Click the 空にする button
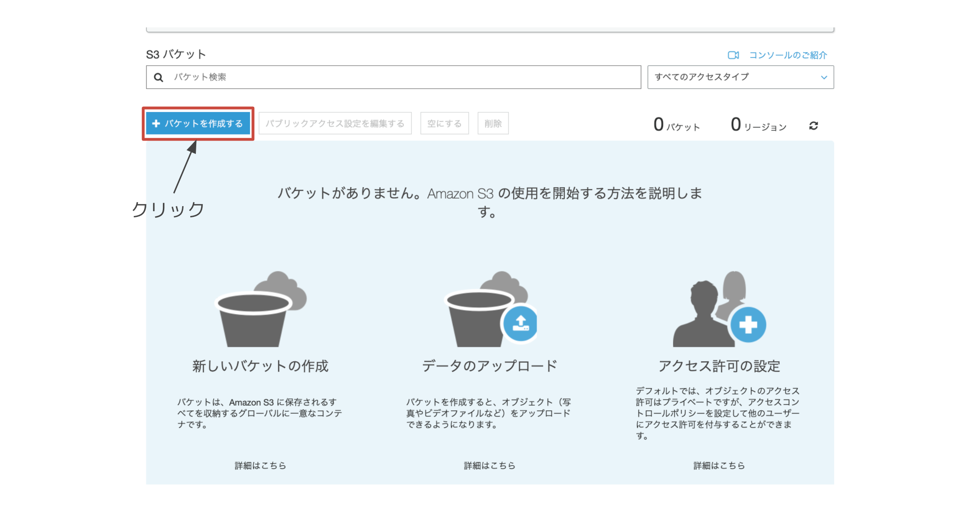This screenshot has width=980, height=510. pyautogui.click(x=444, y=123)
